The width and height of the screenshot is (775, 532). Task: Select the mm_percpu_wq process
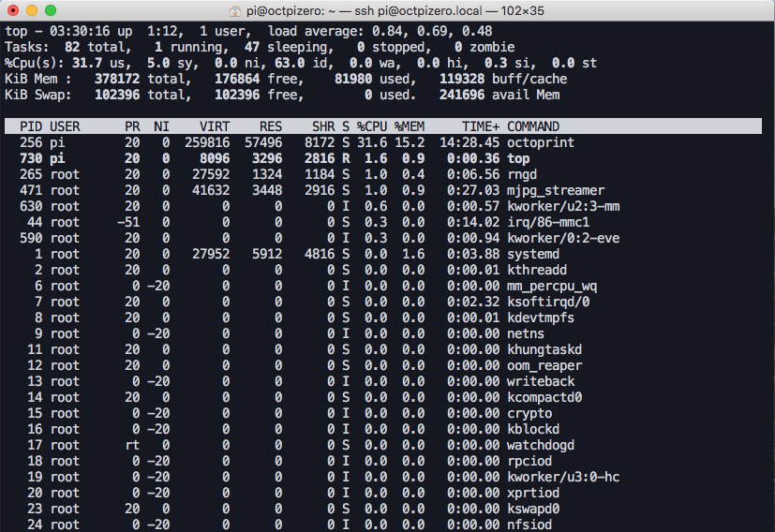click(x=552, y=286)
